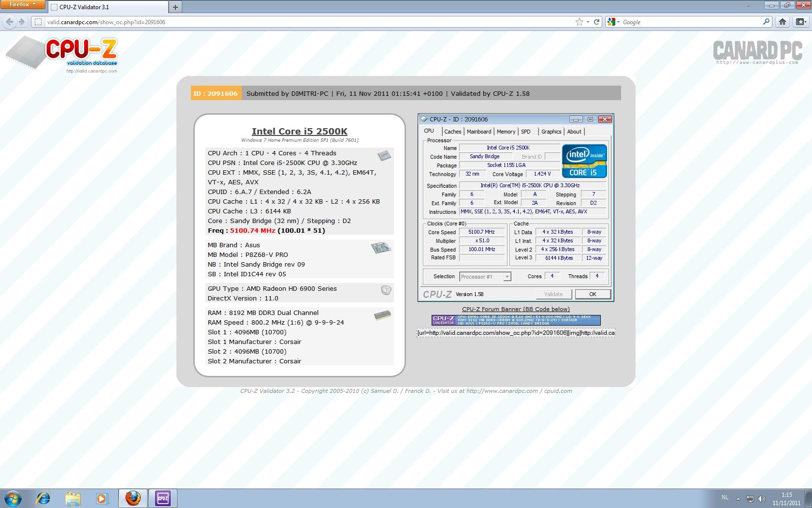This screenshot has width=812, height=508.
Task: Click the Core Speed 5100.7 MHz value
Action: (481, 232)
